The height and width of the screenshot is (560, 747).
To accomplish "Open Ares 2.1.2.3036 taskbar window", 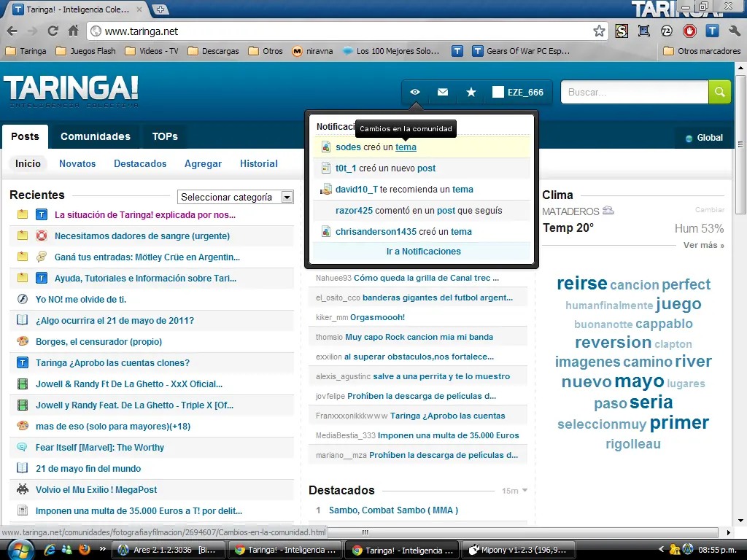I will click(x=168, y=550).
